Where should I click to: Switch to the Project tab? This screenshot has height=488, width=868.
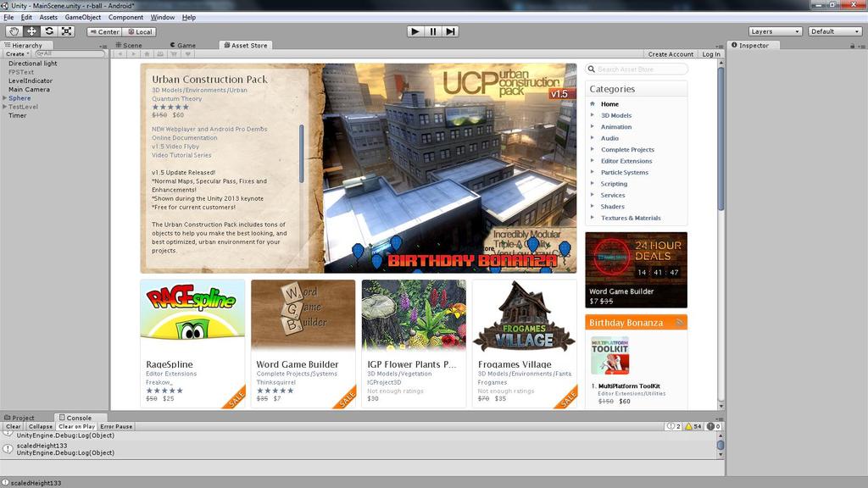(x=19, y=418)
